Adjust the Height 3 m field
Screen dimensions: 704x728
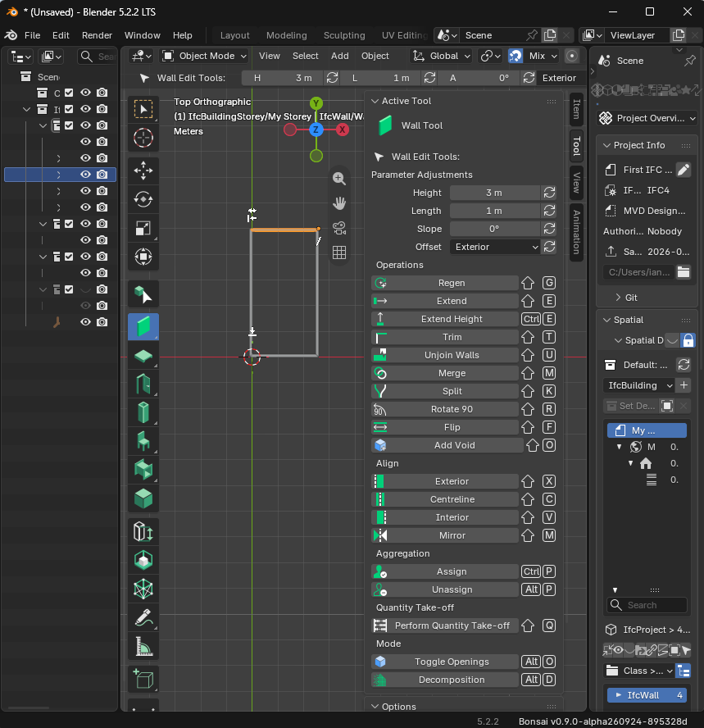(495, 193)
